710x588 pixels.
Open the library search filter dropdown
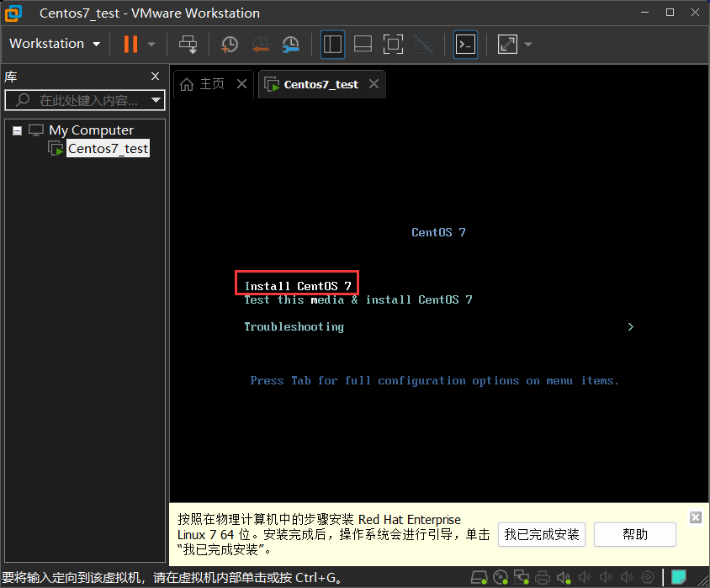[x=156, y=101]
